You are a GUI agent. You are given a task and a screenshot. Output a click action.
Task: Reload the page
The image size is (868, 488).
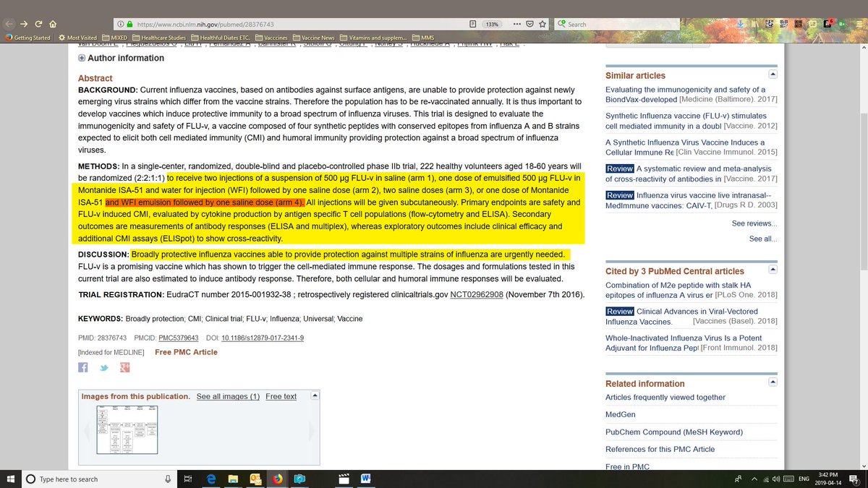(x=38, y=24)
